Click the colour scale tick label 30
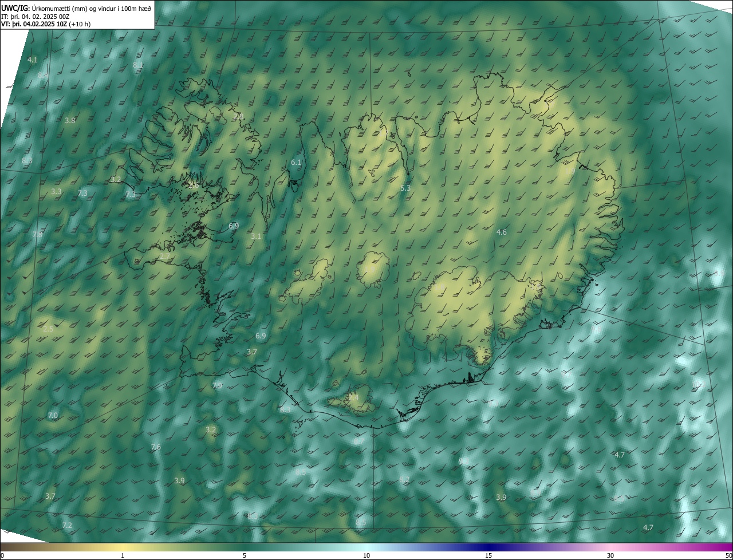733x560 pixels. (610, 555)
